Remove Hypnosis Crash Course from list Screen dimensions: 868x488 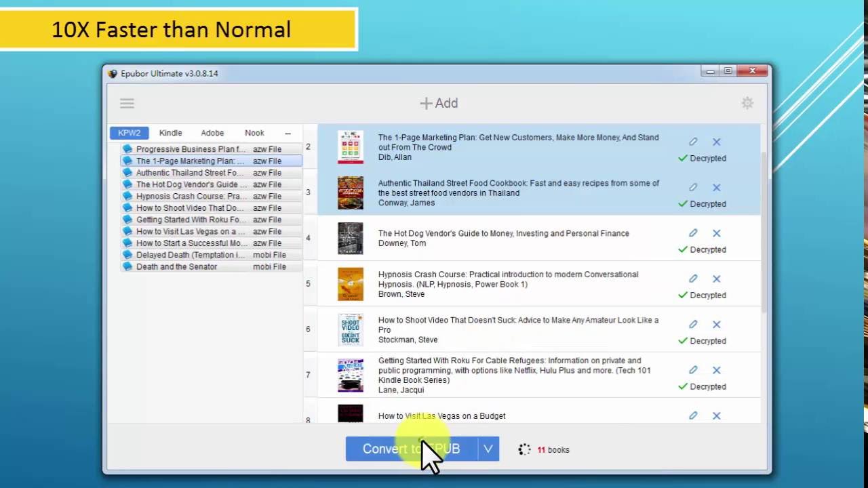[x=716, y=279]
